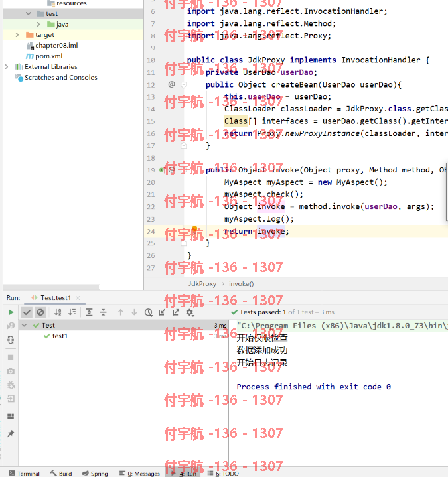Click Import Tests from file icon
This screenshot has width=448, height=477.
pyautogui.click(x=162, y=312)
